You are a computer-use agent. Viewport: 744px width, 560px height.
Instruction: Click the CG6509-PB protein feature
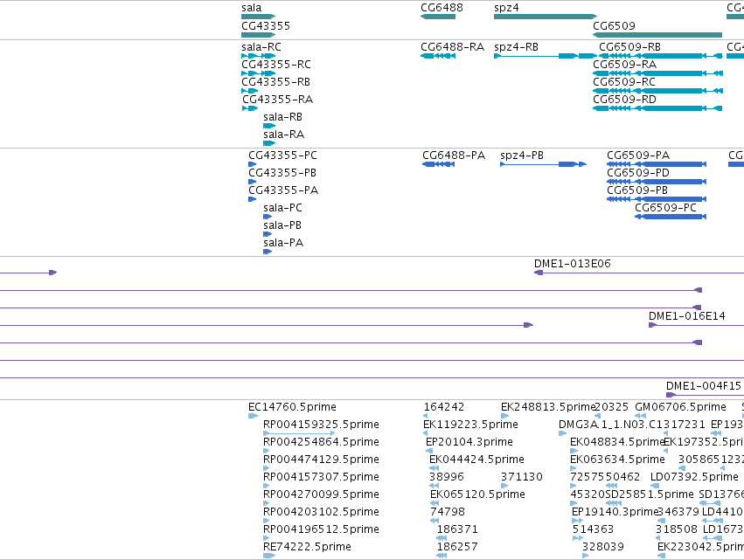click(657, 199)
